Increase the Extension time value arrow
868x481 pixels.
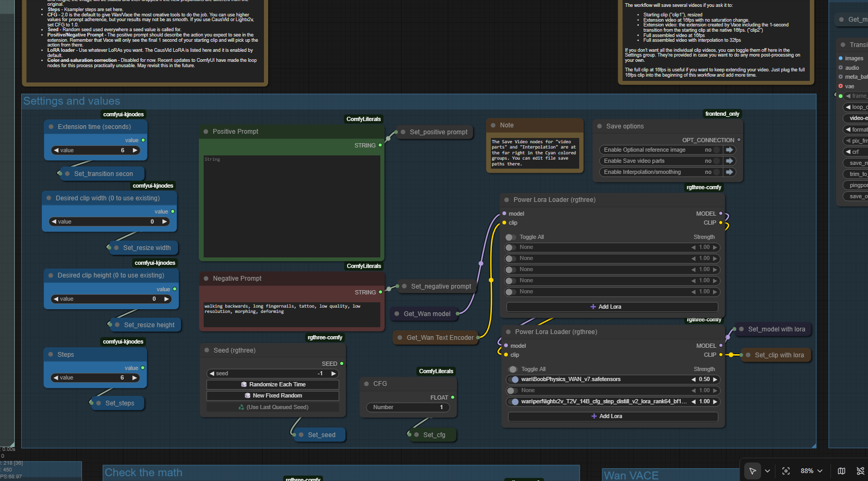point(135,151)
